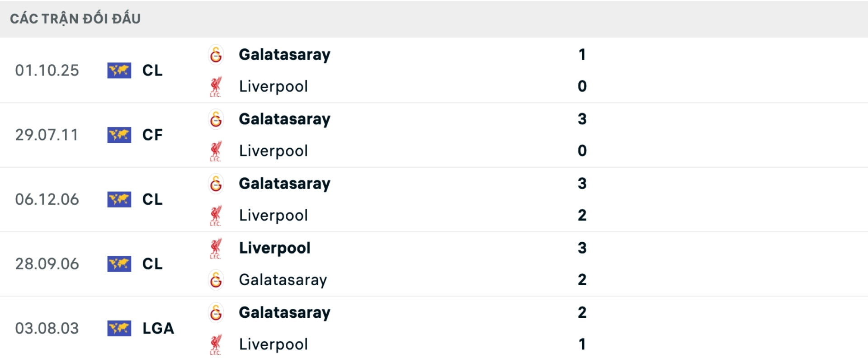Select the CL icon for the 28.09.06 match
This screenshot has height=358, width=868.
click(x=119, y=264)
